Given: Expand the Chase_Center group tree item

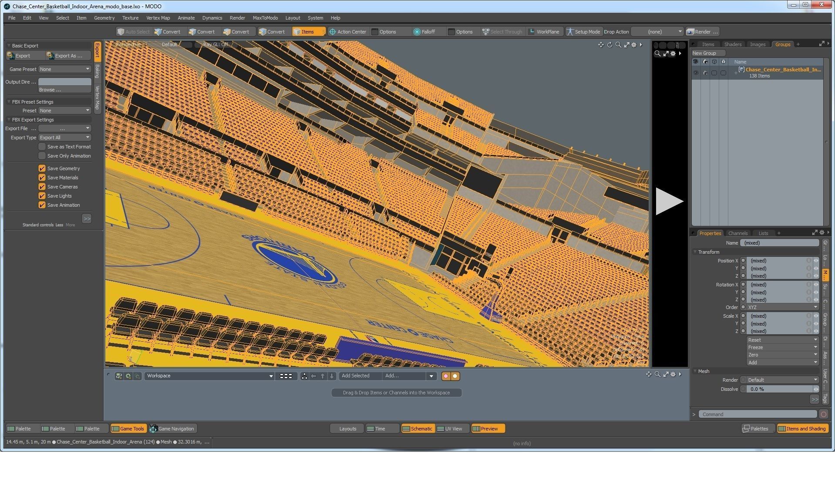Looking at the screenshot, I should (x=736, y=73).
